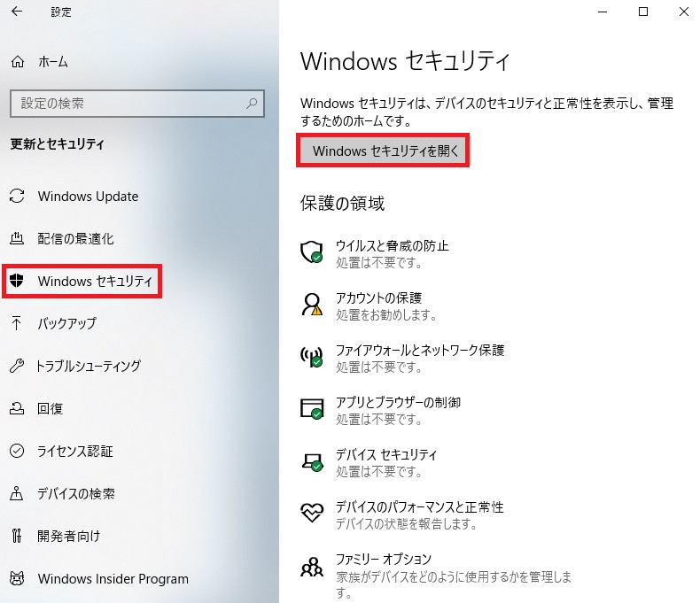Select 開発者向け menu item
The width and height of the screenshot is (700, 603).
click(x=69, y=536)
